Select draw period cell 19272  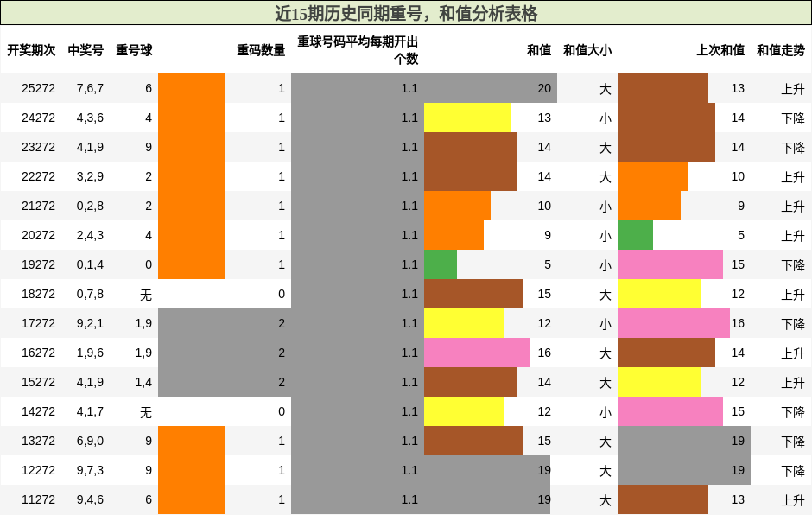pyautogui.click(x=38, y=264)
